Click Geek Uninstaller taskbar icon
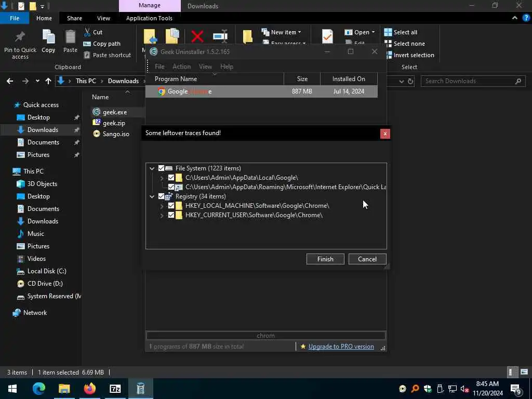 click(x=140, y=389)
